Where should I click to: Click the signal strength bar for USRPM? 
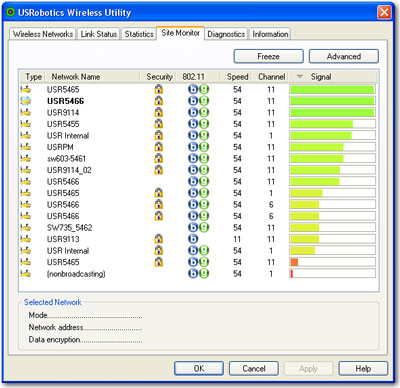[332, 147]
